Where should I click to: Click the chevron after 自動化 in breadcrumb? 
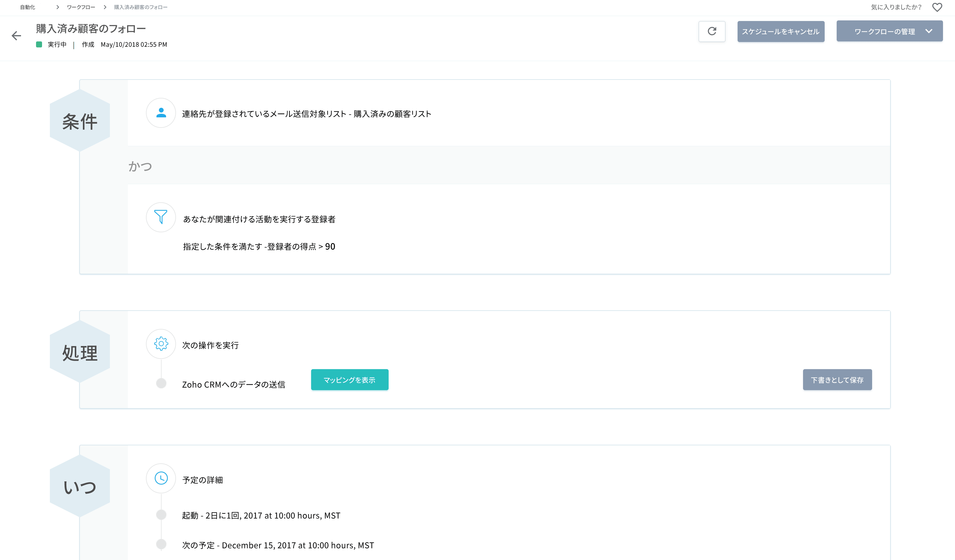click(x=58, y=7)
